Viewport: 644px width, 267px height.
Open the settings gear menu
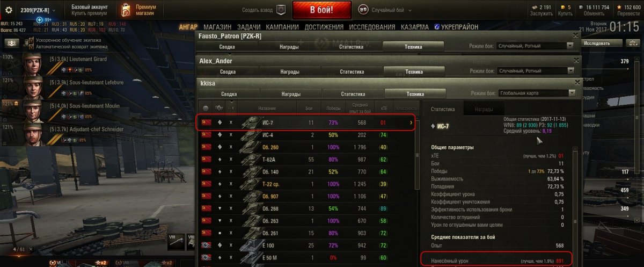[9, 9]
